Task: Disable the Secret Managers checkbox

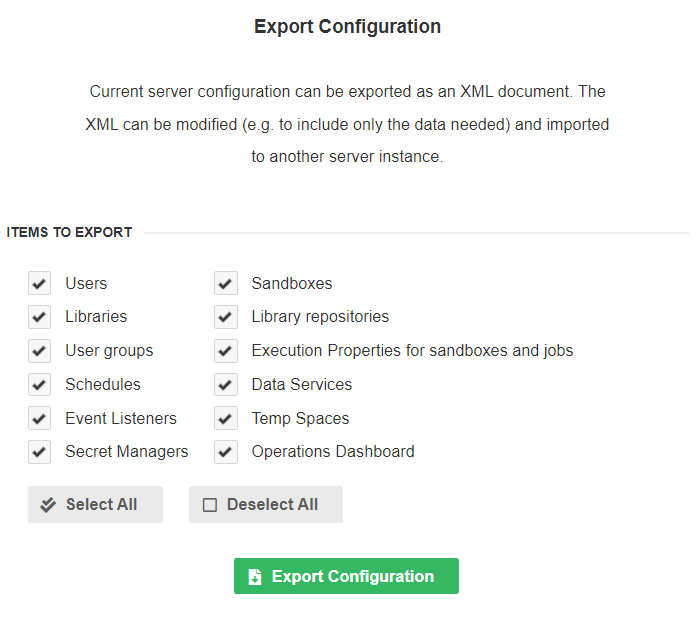Action: click(40, 452)
